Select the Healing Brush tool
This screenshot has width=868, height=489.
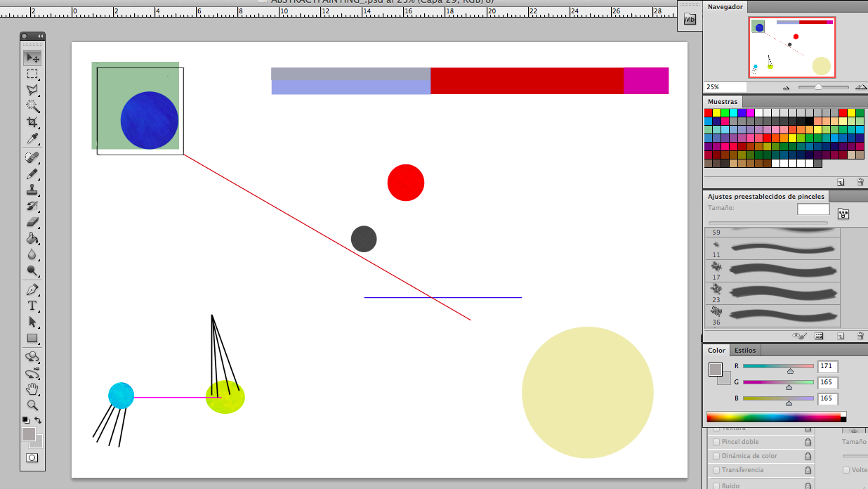coord(32,157)
